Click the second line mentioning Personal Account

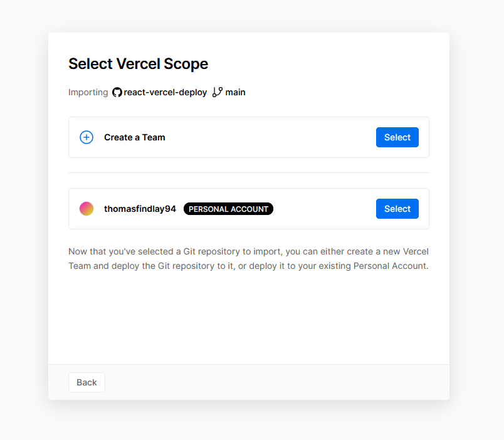[248, 266]
